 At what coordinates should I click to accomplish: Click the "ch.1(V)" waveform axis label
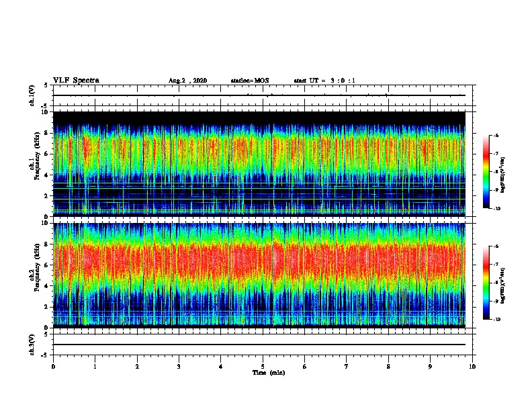pyautogui.click(x=32, y=95)
